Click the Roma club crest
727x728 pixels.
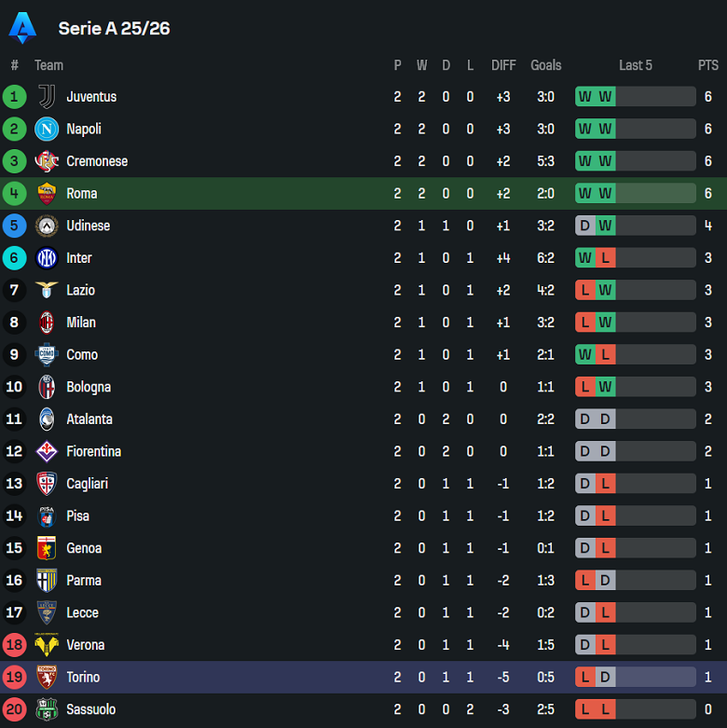coord(47,193)
